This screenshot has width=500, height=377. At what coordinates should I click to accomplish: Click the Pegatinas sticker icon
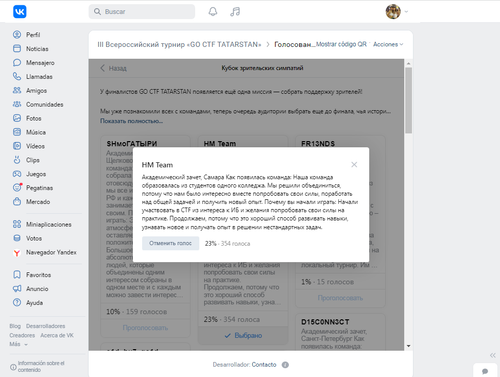(x=17, y=188)
